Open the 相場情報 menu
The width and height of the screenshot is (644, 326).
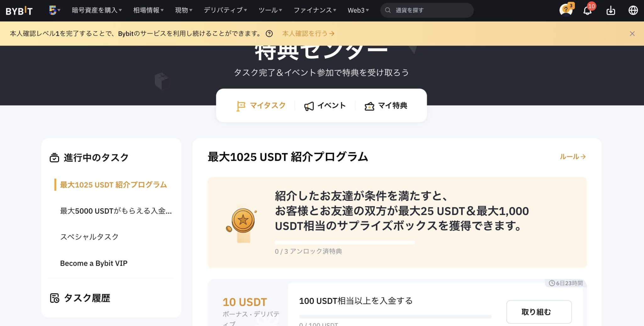tap(147, 10)
